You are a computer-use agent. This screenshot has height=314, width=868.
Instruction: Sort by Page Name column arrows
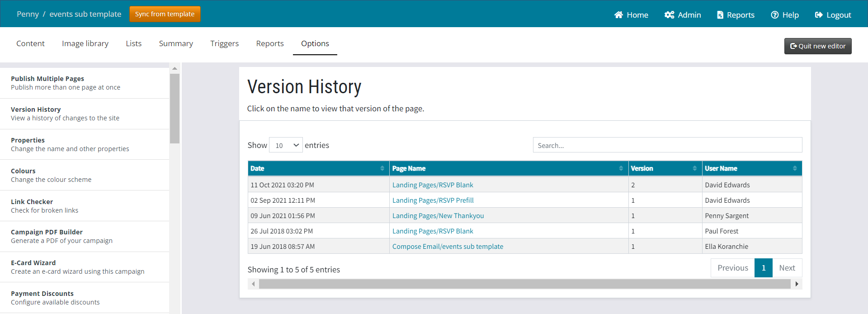point(621,168)
